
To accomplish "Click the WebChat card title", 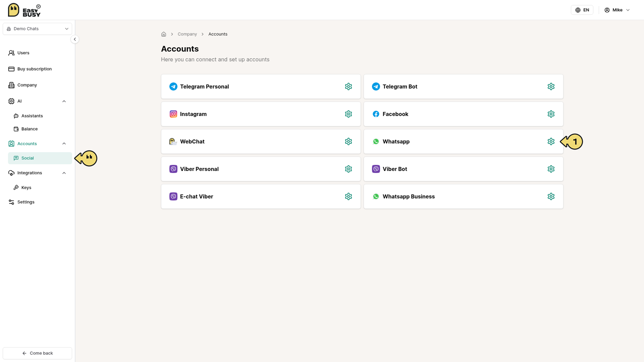I will click(192, 141).
